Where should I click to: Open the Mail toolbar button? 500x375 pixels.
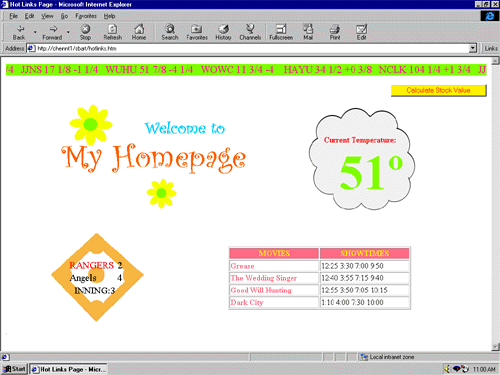(308, 32)
